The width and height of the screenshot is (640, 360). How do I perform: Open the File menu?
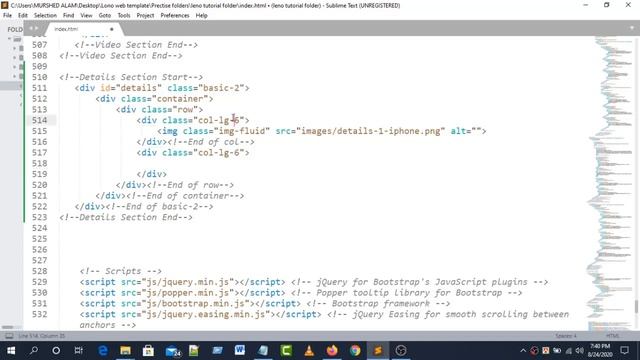7,16
